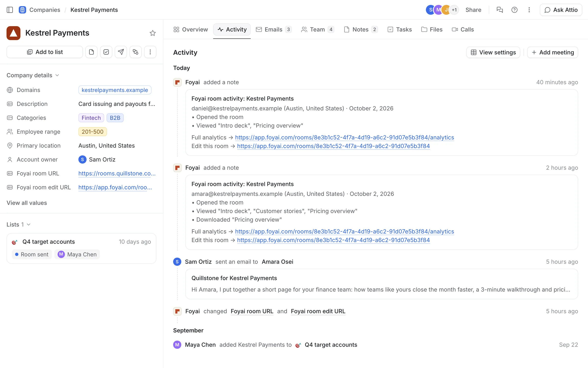The image size is (588, 368).
Task: Open the Tasks tab
Action: click(x=400, y=29)
